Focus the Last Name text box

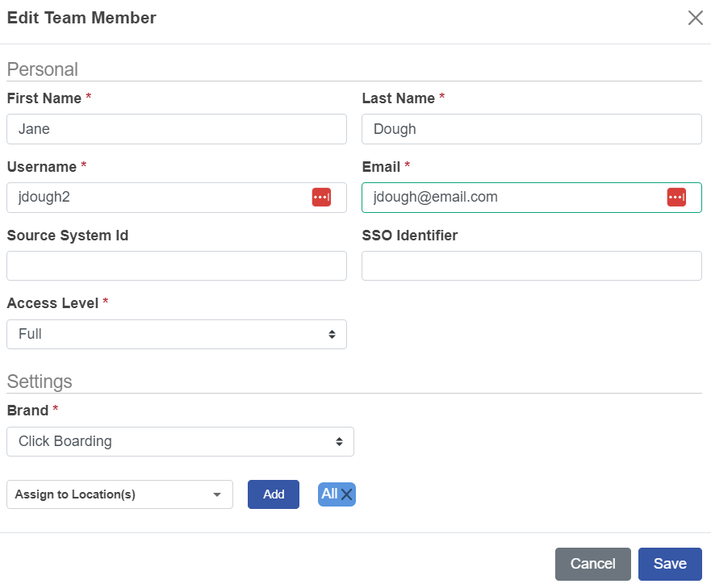coord(531,129)
